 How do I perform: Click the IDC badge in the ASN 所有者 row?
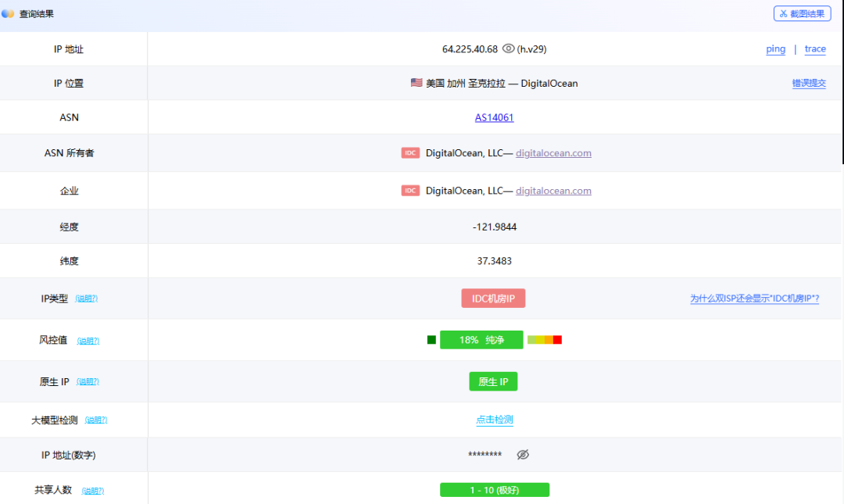point(410,153)
